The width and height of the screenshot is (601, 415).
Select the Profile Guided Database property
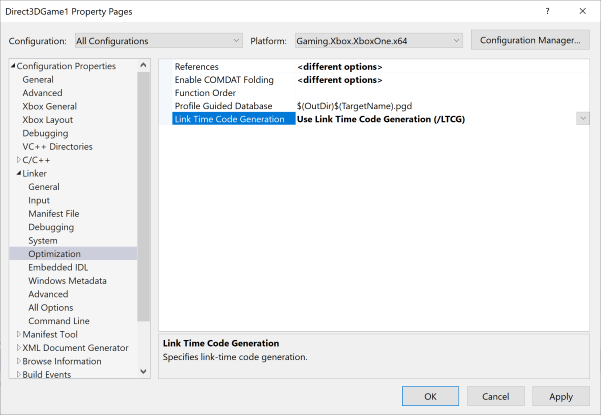(223, 106)
